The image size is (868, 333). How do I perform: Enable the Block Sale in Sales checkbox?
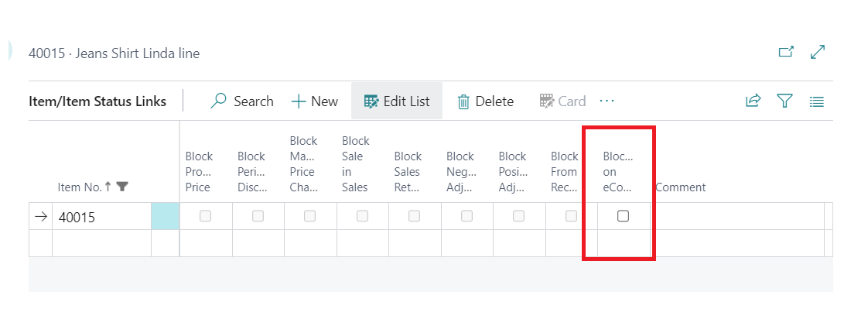[362, 217]
